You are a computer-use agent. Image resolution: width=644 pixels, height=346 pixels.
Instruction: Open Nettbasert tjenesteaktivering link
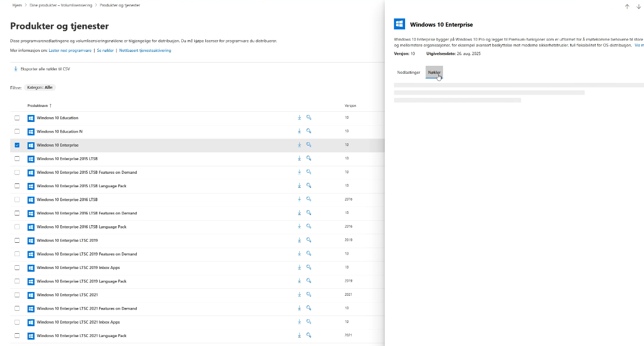(x=145, y=50)
